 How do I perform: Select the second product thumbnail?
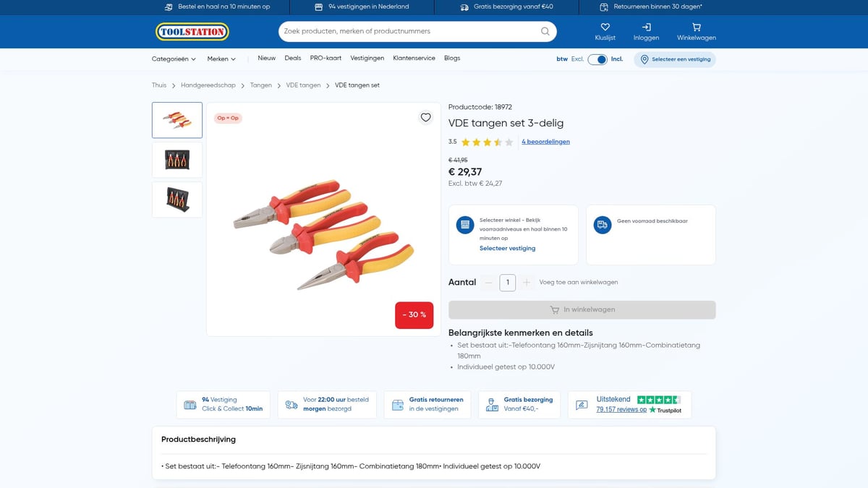(x=177, y=160)
